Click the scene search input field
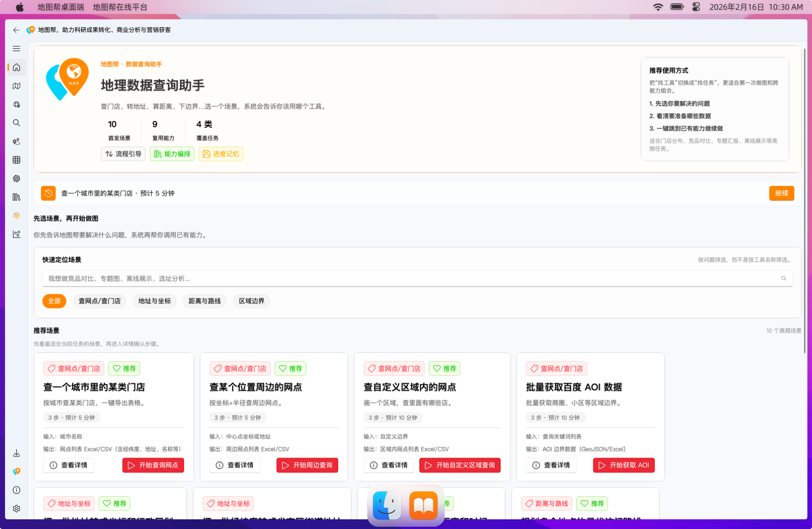Screen dimensions: 812x529 (411, 279)
